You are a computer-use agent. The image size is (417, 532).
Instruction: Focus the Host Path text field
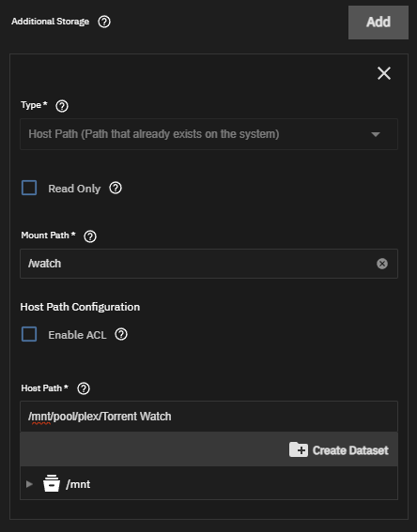point(208,417)
